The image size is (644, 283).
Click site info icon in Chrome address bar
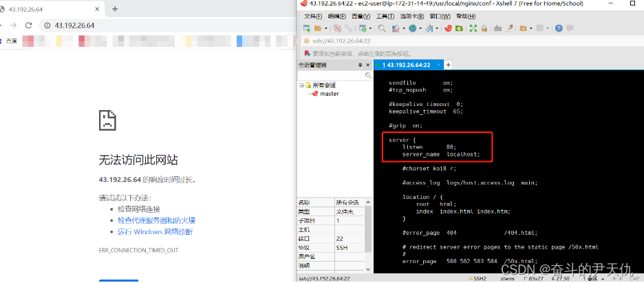(x=47, y=25)
